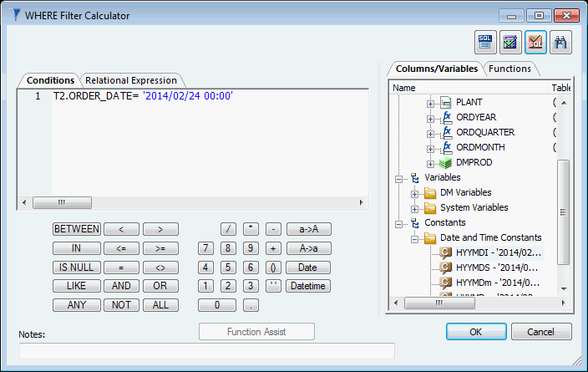Screen dimensions: 588x372
Task: Click the red SQL check icon
Action: pyautogui.click(x=535, y=42)
